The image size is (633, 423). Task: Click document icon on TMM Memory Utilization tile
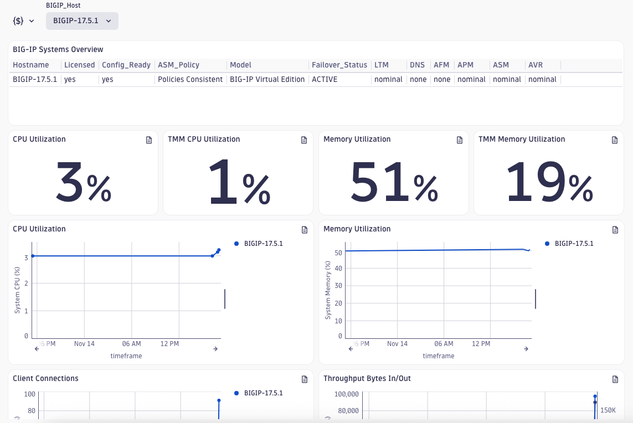tap(615, 140)
